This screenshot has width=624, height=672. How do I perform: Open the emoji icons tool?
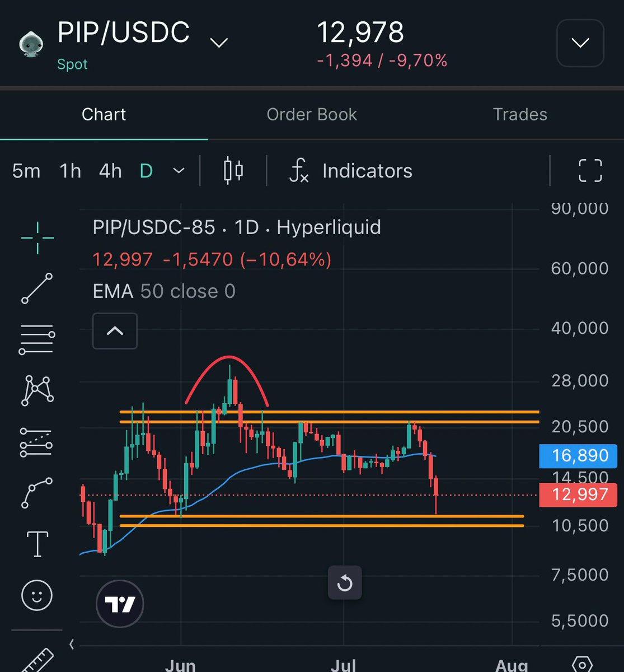point(37,595)
